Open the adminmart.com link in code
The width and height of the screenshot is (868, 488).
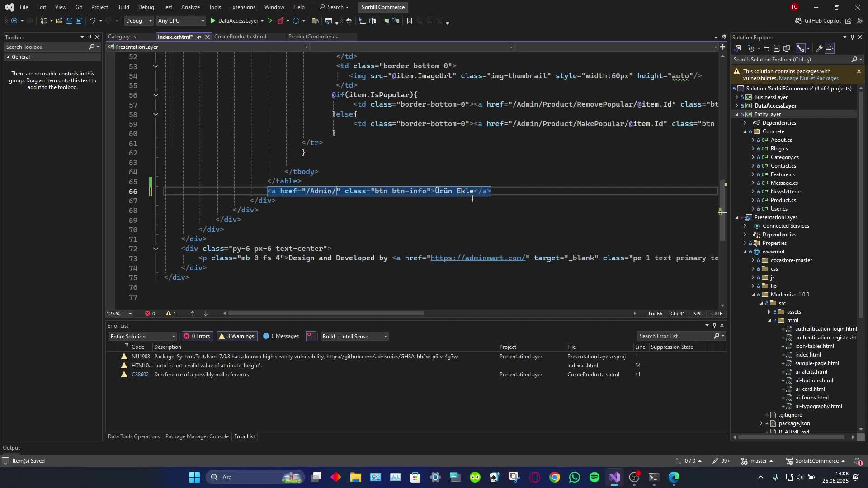[478, 258]
